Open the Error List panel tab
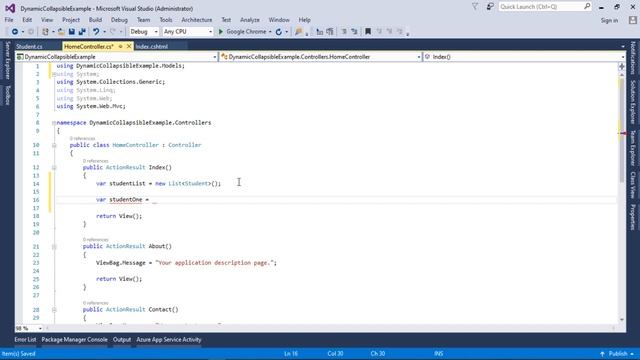 coord(25,340)
